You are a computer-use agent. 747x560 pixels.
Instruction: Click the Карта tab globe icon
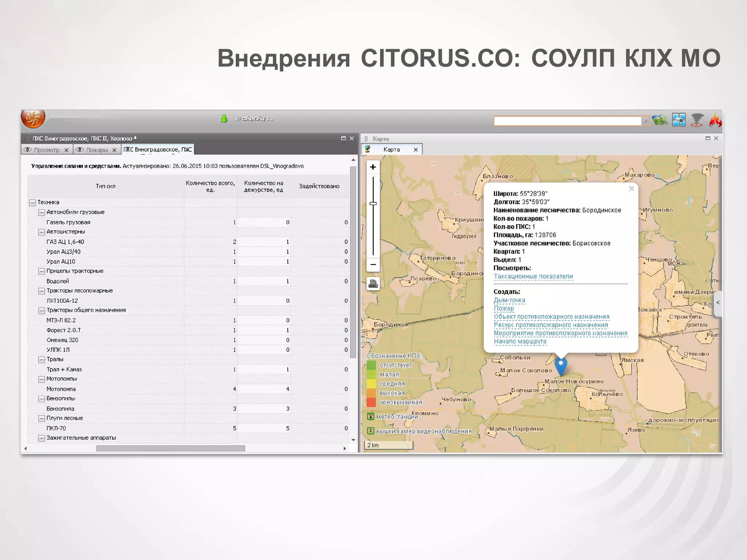tap(368, 149)
